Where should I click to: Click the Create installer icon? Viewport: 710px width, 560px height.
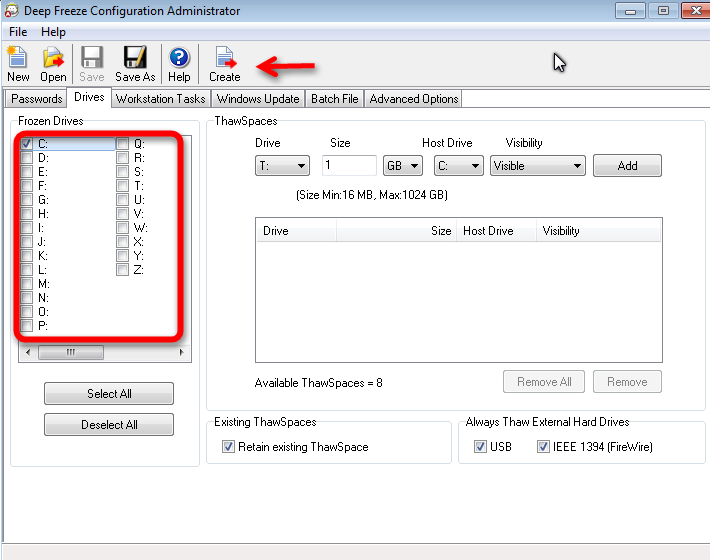[225, 64]
